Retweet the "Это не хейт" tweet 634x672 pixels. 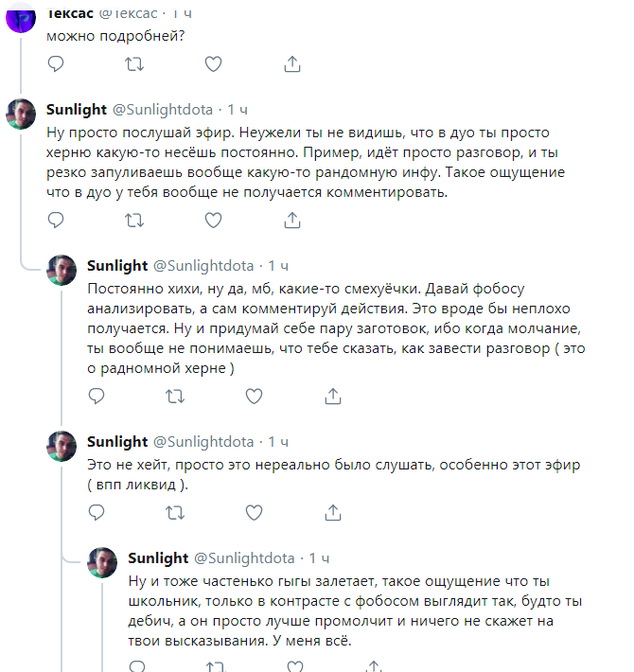[x=175, y=512]
